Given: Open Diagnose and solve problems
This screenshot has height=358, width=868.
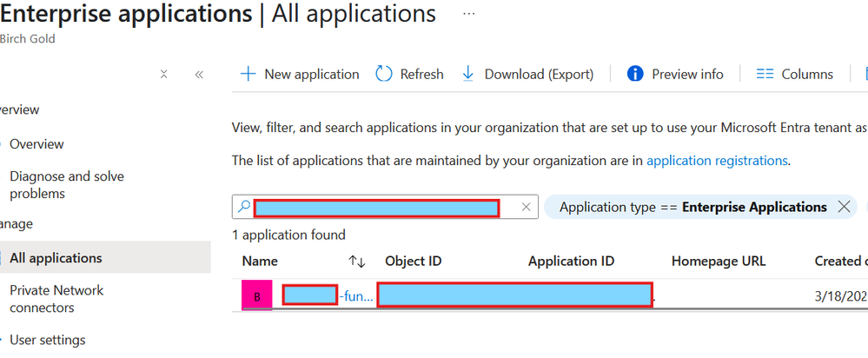Looking at the screenshot, I should coord(67,185).
